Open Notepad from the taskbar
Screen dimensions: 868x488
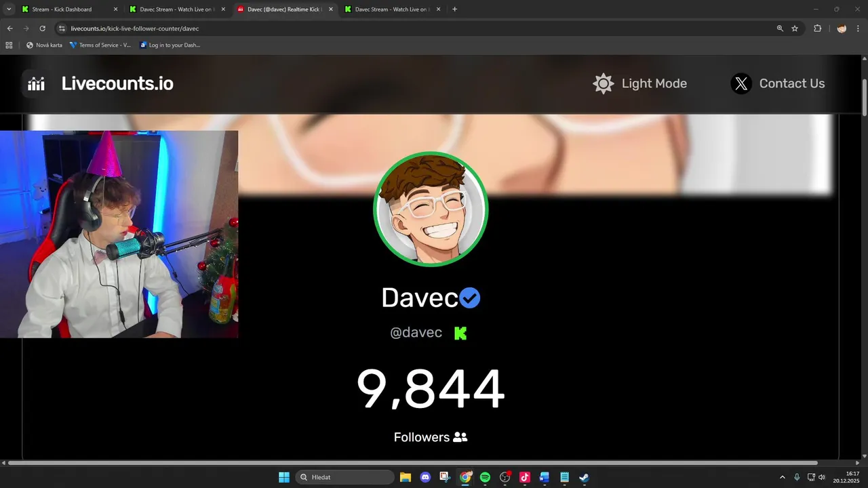564,477
